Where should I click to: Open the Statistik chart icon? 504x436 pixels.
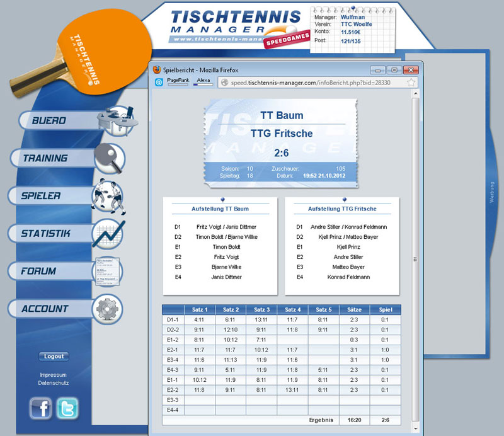pos(108,234)
